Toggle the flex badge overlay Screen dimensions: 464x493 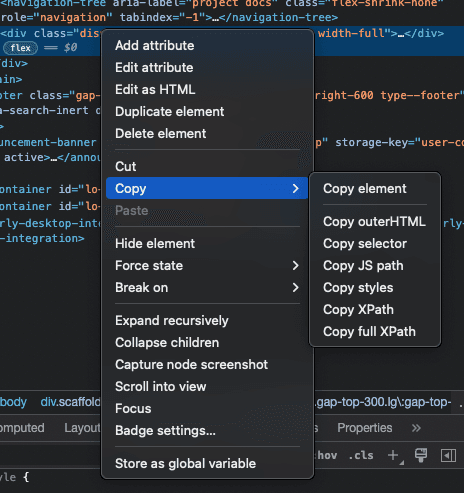pyautogui.click(x=20, y=48)
